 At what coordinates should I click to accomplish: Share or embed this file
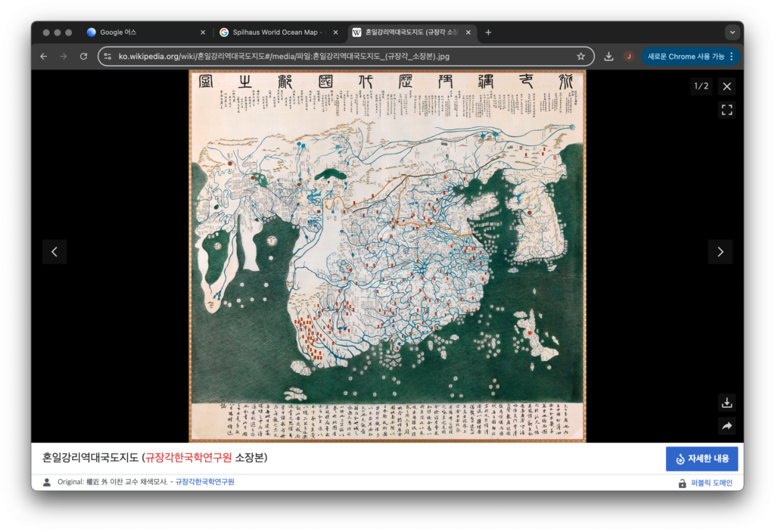pos(727,426)
